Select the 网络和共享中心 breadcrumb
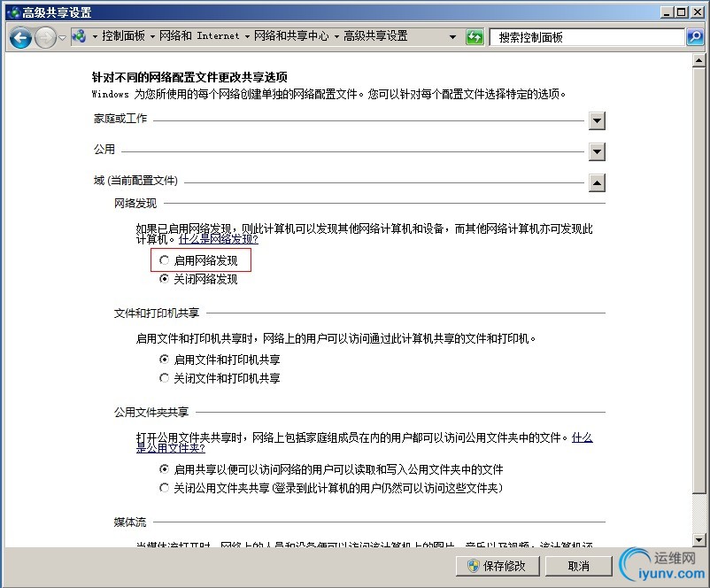Image resolution: width=710 pixels, height=588 pixels. (291, 35)
